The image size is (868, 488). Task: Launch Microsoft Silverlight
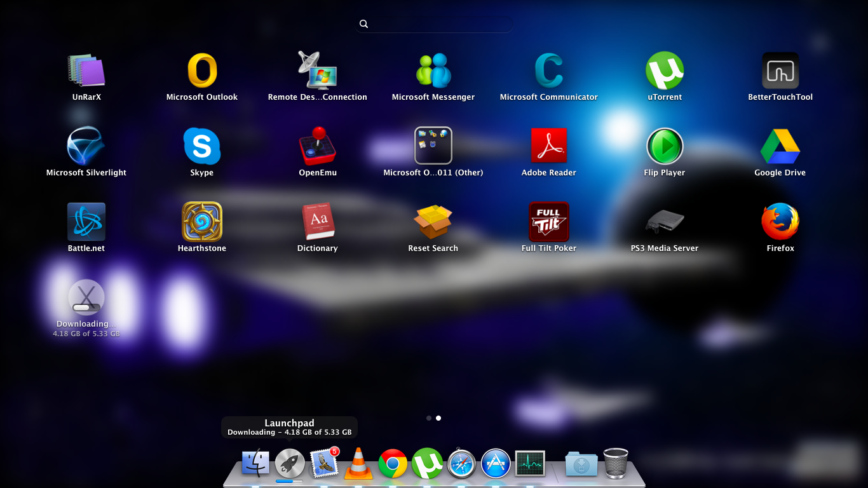coord(86,146)
